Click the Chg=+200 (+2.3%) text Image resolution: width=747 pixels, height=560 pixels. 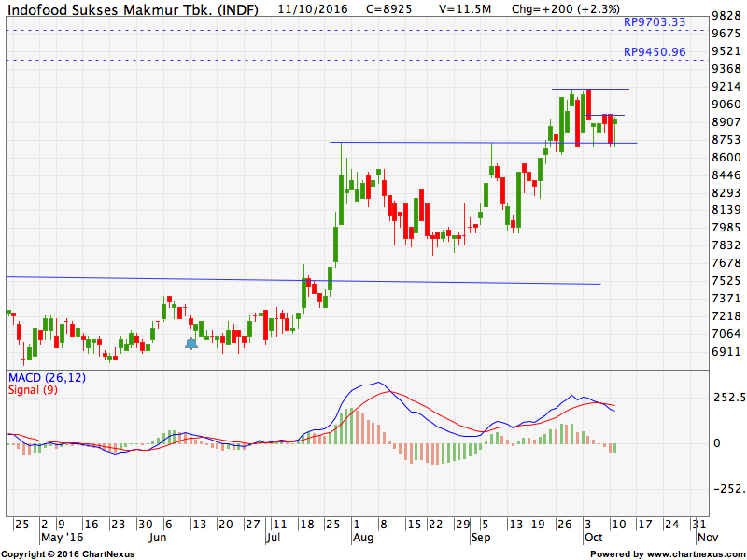tap(566, 8)
